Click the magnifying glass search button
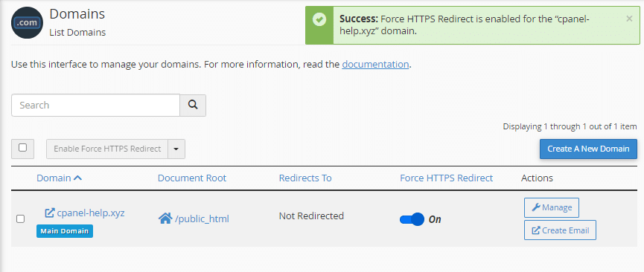Screen dimensions: 644x272 click(193, 105)
